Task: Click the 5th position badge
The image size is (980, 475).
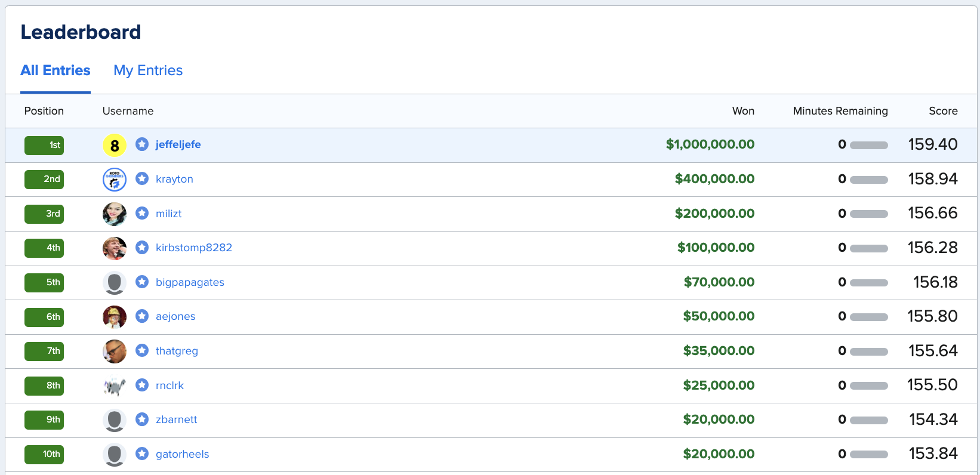Action: click(44, 282)
